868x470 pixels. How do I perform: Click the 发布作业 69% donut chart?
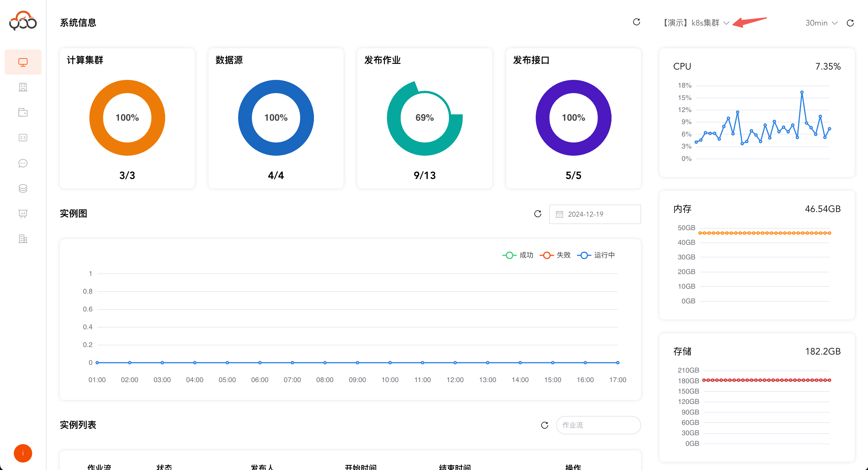pos(425,118)
